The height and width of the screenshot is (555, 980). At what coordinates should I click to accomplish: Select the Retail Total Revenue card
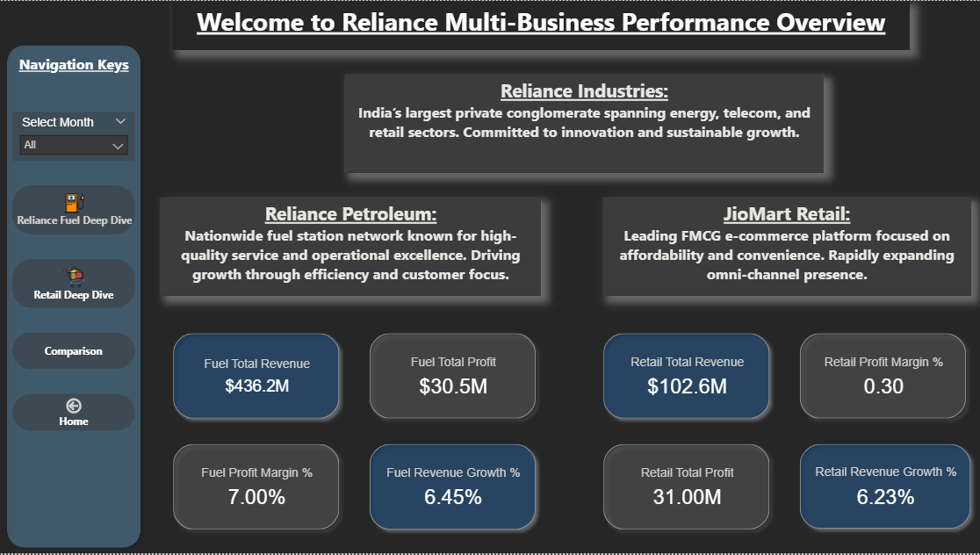click(x=687, y=376)
